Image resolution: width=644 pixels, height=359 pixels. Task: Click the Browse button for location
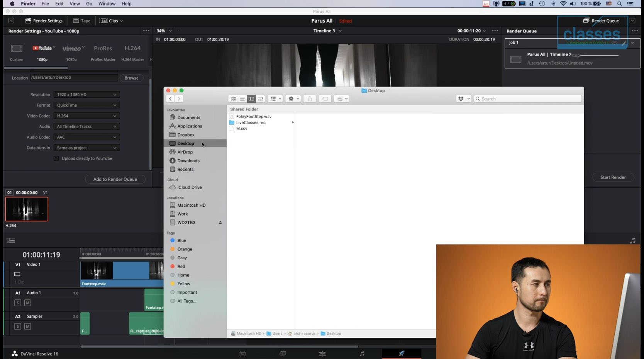[x=132, y=78]
